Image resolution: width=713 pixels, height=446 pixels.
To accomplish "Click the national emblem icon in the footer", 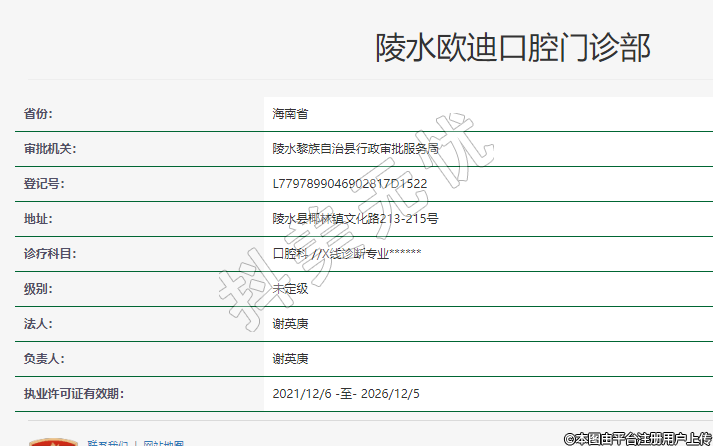I will (53, 441).
